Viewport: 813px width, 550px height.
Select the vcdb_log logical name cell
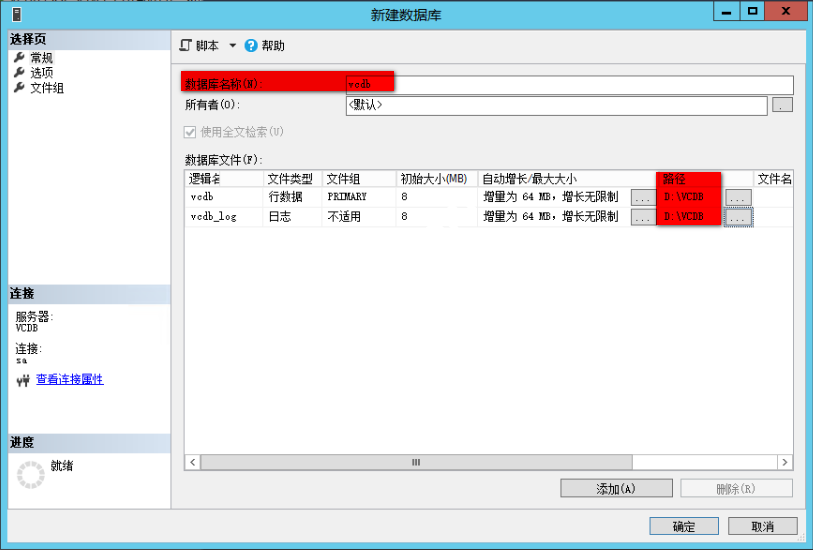(224, 217)
